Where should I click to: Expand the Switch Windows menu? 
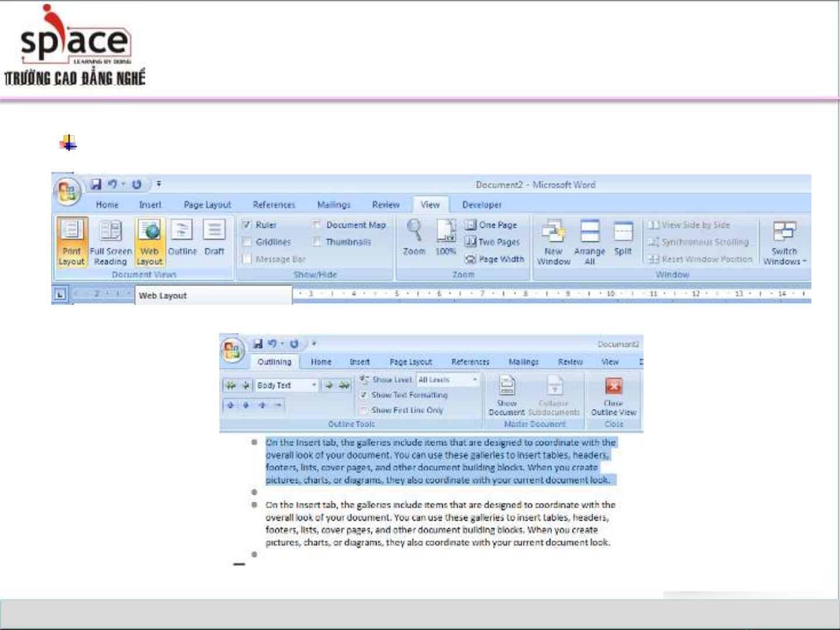(785, 245)
